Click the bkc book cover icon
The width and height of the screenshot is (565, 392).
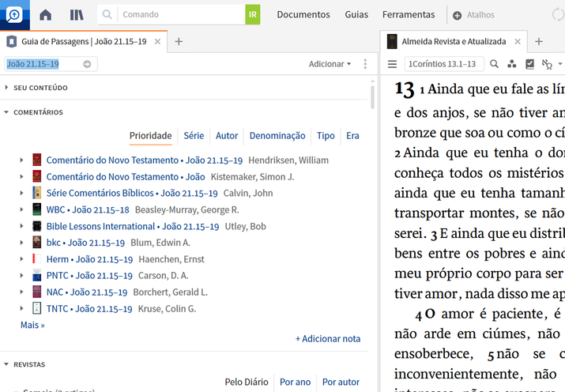click(37, 243)
